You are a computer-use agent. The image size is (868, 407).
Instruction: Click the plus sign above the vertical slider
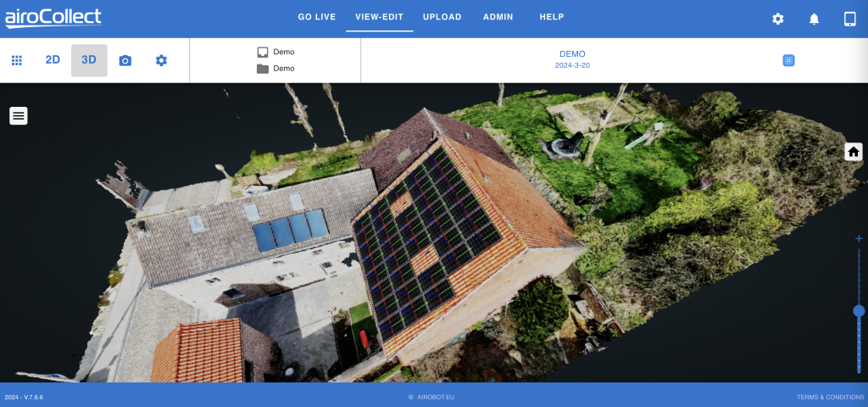(859, 239)
